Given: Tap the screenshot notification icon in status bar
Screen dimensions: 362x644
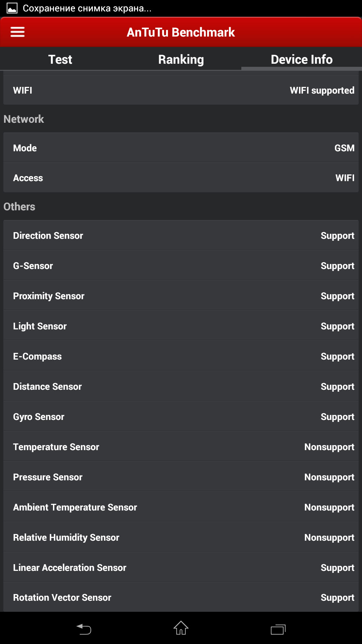Looking at the screenshot, I should coord(12,8).
